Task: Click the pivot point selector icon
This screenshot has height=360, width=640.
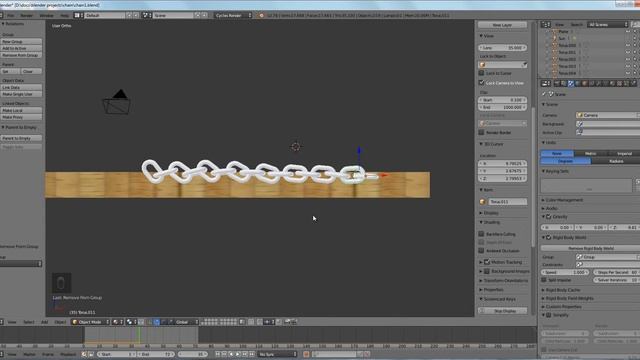Action: coord(131,322)
